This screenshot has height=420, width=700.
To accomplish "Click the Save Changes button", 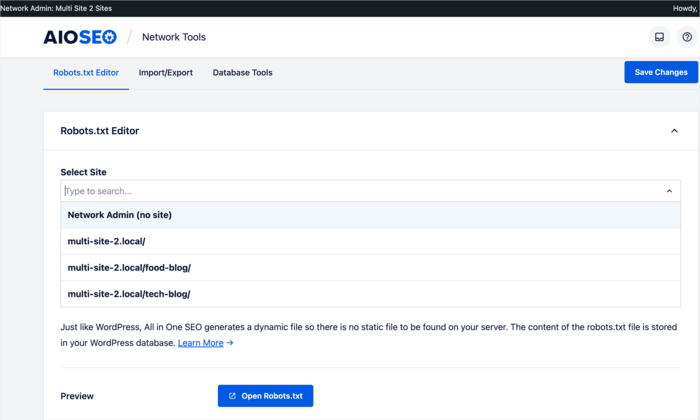I will click(661, 72).
